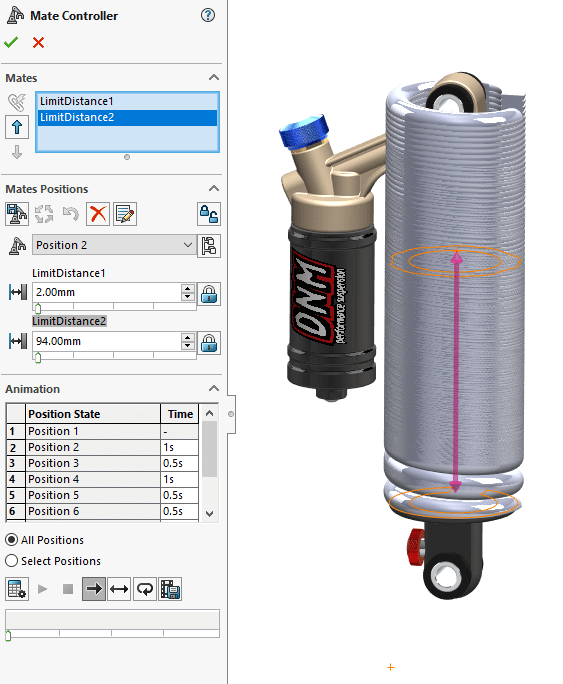Edit the 2.00mm LimitDistance1 field
Screen dimensions: 563x684
pyautogui.click(x=107, y=292)
